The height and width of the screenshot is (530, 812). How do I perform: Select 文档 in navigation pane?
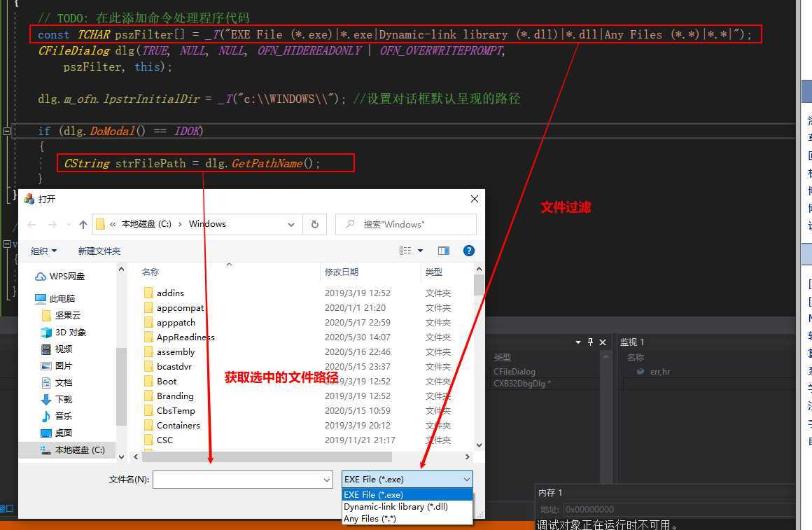[x=57, y=382]
